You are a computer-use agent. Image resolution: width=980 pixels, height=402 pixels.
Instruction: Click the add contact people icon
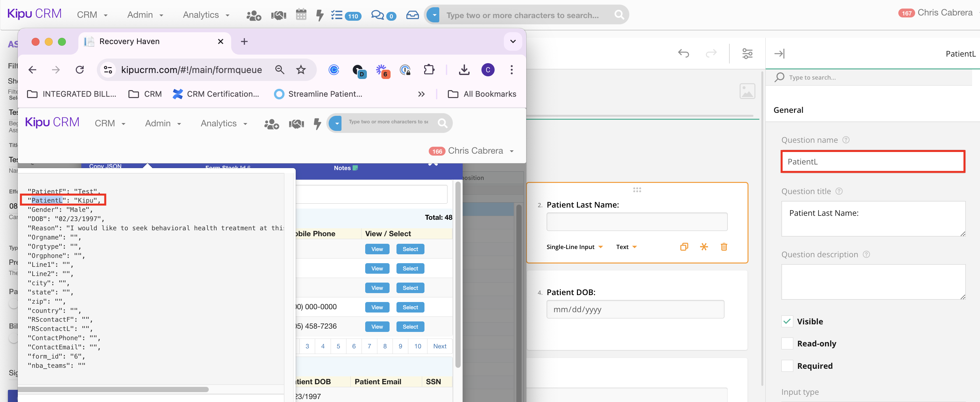[x=253, y=15]
